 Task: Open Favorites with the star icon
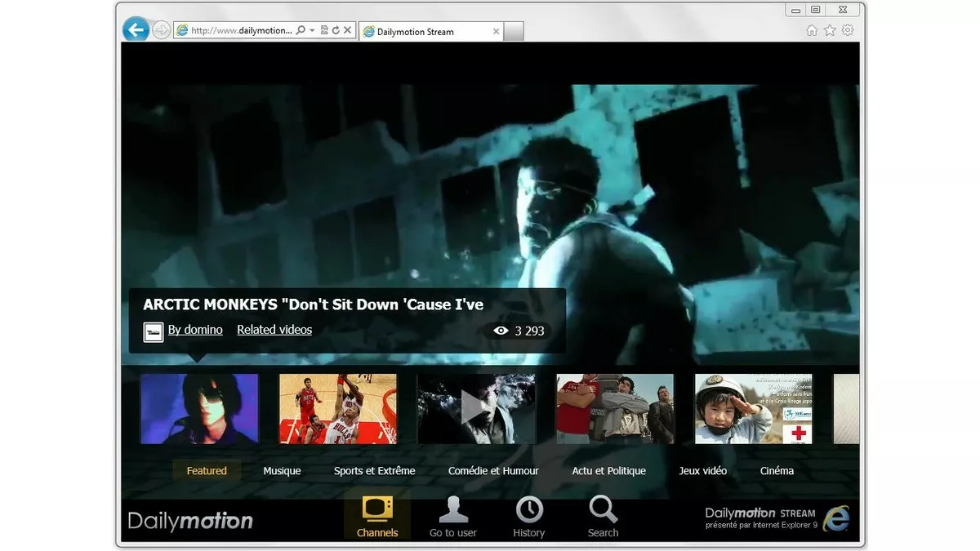click(x=830, y=29)
